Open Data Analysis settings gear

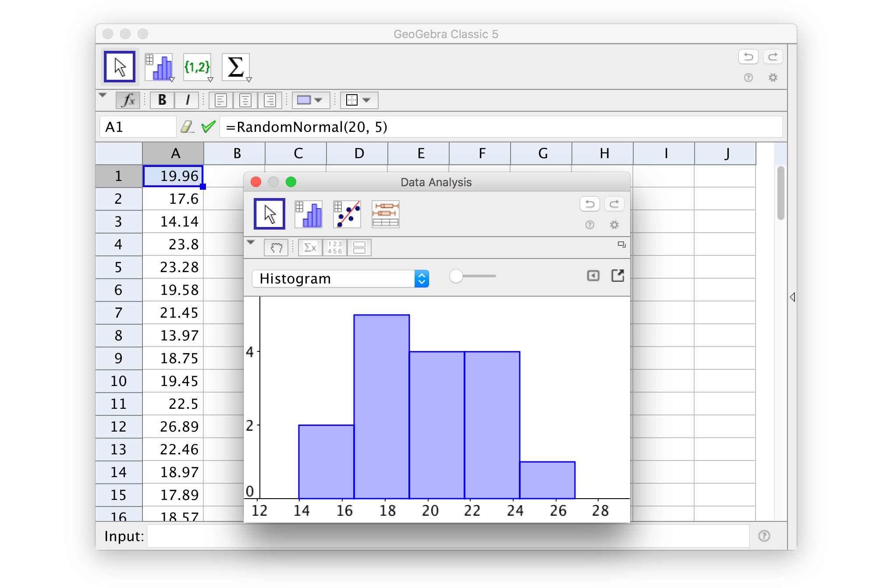coord(614,225)
